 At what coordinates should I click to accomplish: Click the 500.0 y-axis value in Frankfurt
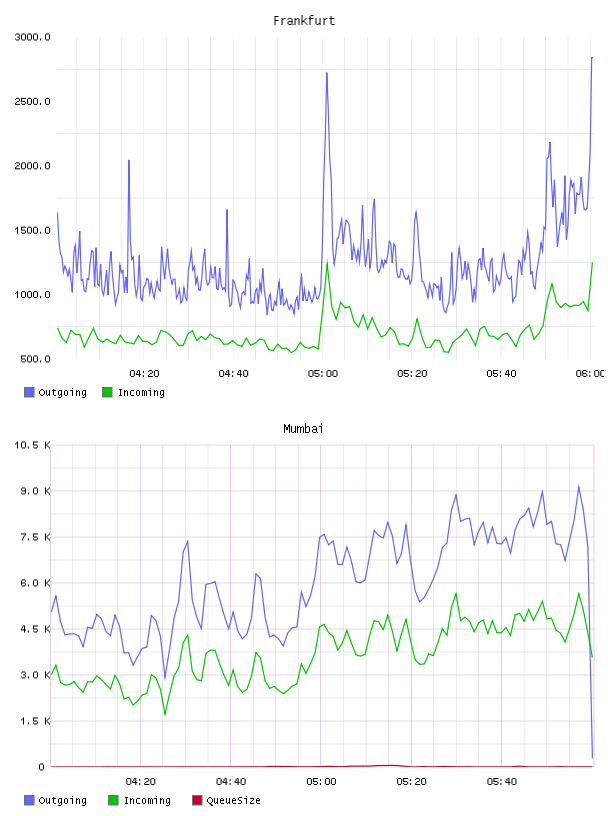(x=35, y=359)
